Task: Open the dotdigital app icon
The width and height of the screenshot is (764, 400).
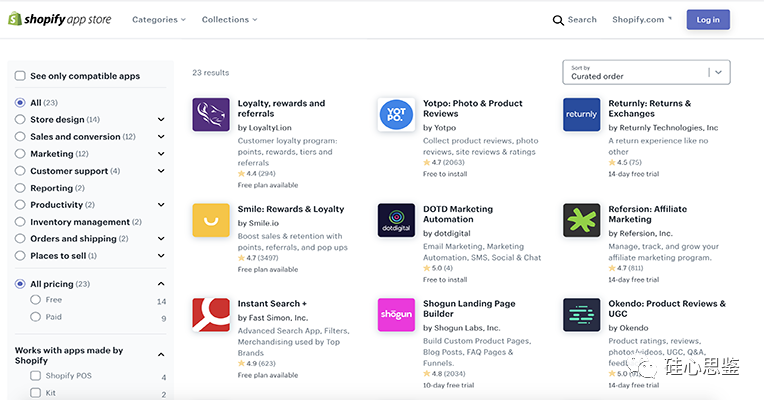Action: [x=396, y=220]
